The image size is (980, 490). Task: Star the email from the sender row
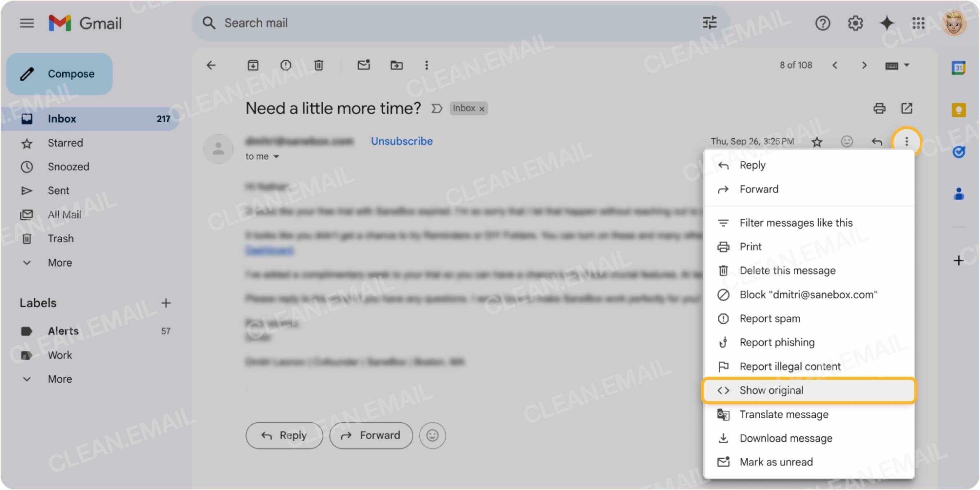pyautogui.click(x=817, y=142)
